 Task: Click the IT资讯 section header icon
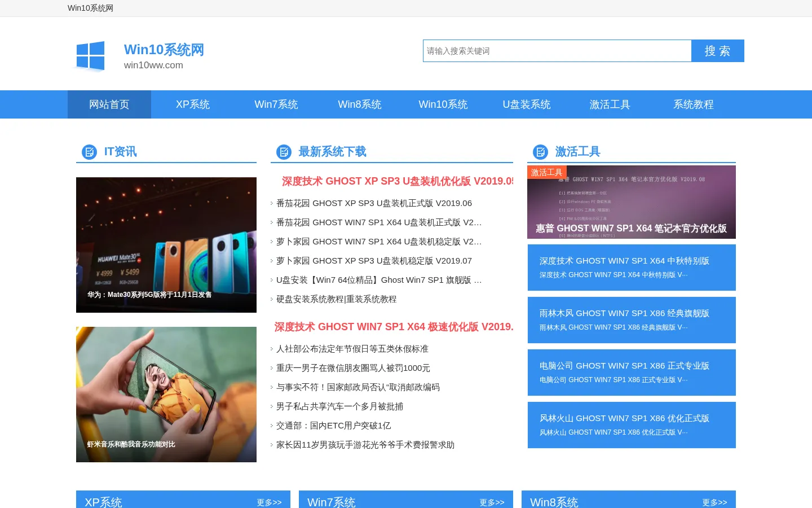pyautogui.click(x=89, y=152)
